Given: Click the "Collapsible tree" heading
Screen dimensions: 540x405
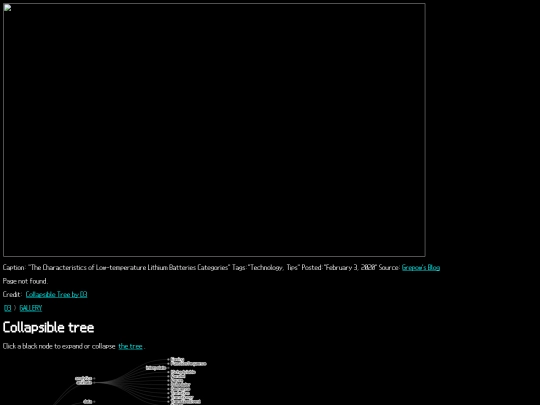Looking at the screenshot, I should pyautogui.click(x=48, y=328).
